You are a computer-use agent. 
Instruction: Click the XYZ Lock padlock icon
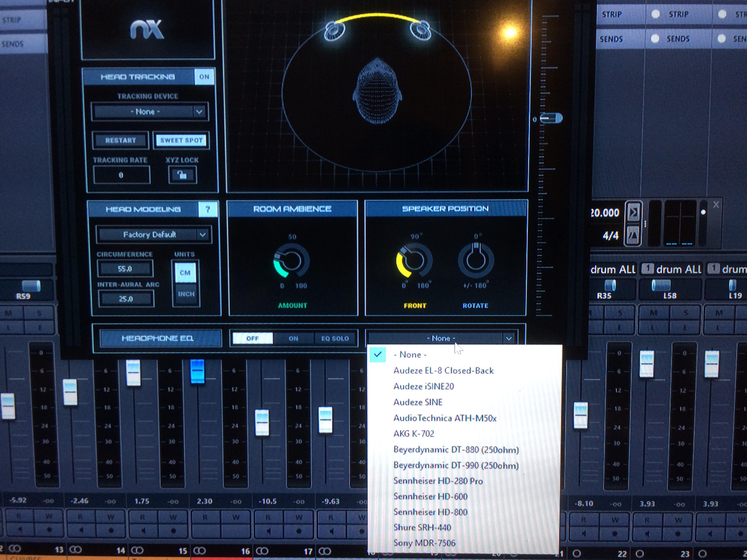point(182,175)
